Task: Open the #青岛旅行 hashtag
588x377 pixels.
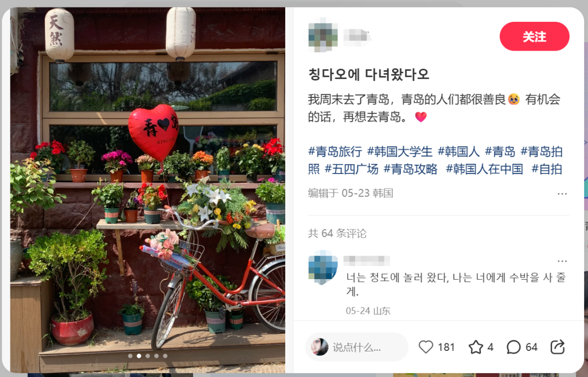Action: [x=335, y=151]
